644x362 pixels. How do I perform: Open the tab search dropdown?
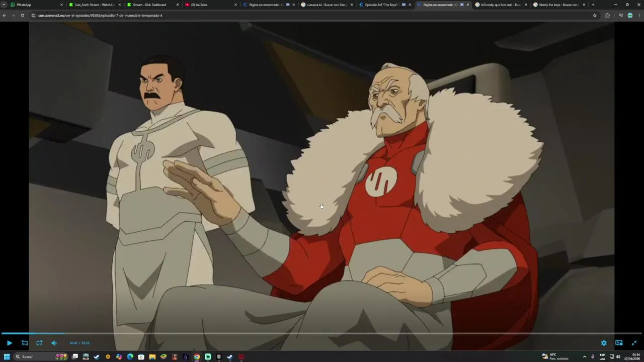[4, 5]
